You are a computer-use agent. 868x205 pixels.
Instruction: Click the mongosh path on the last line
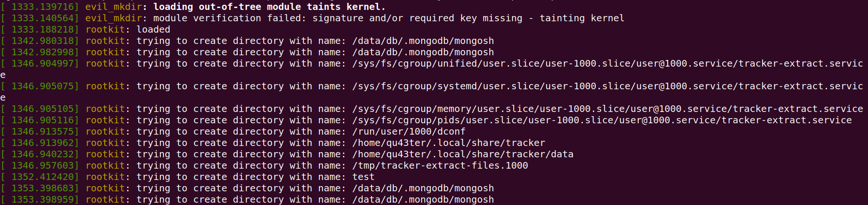point(423,199)
